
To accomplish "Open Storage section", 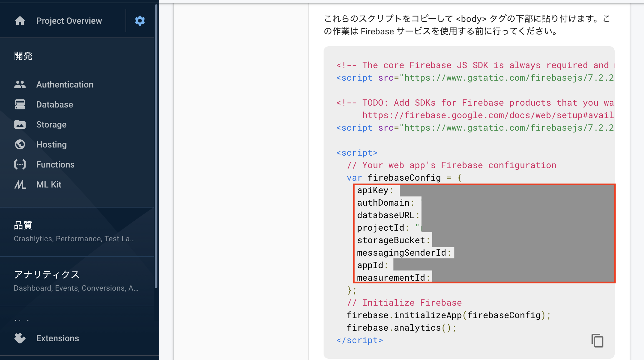I will point(51,124).
